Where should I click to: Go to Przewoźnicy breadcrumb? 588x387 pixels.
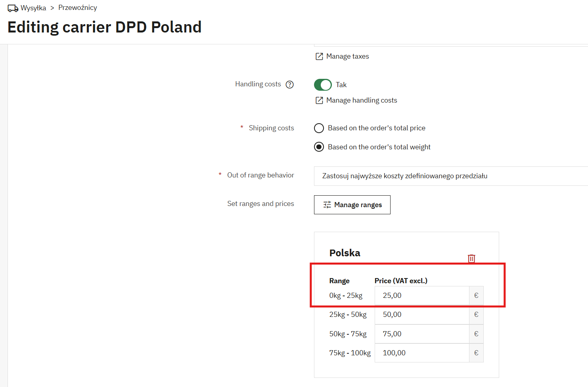click(x=78, y=8)
